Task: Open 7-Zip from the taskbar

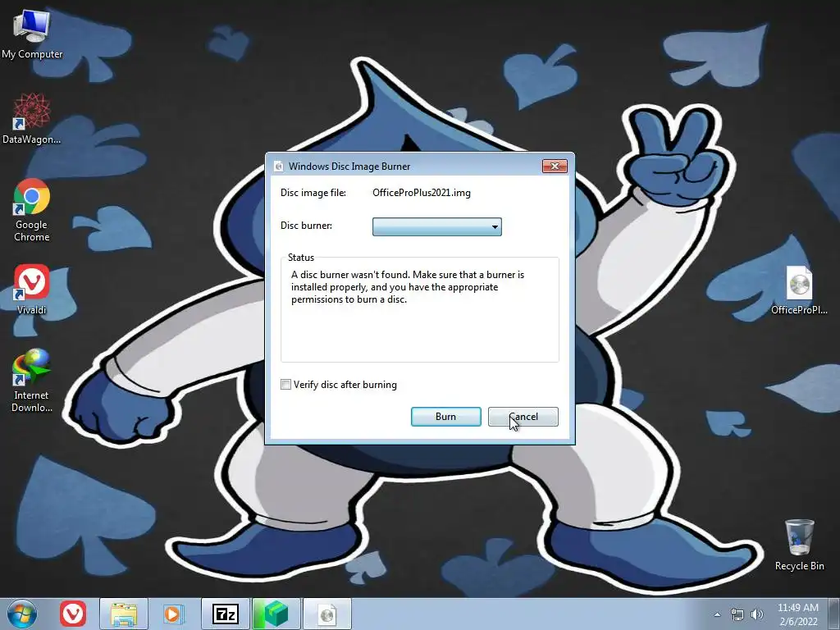Action: coord(225,614)
